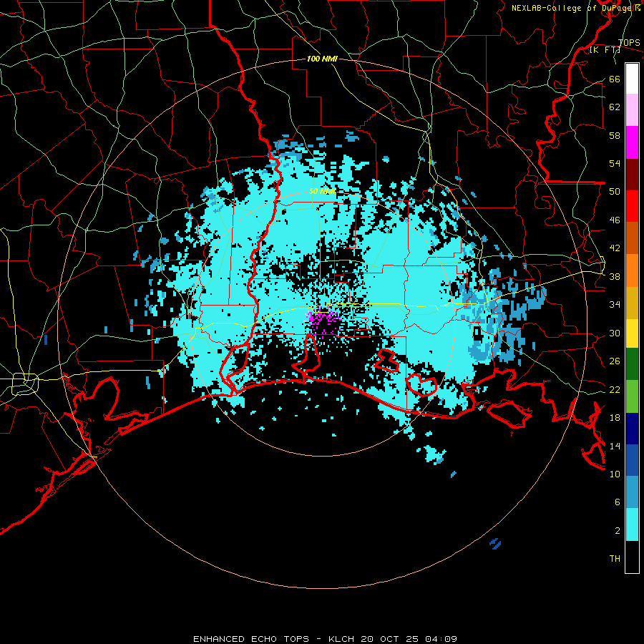The height and width of the screenshot is (644, 644).
Task: Click the '42' legend value
Action: click(x=615, y=248)
